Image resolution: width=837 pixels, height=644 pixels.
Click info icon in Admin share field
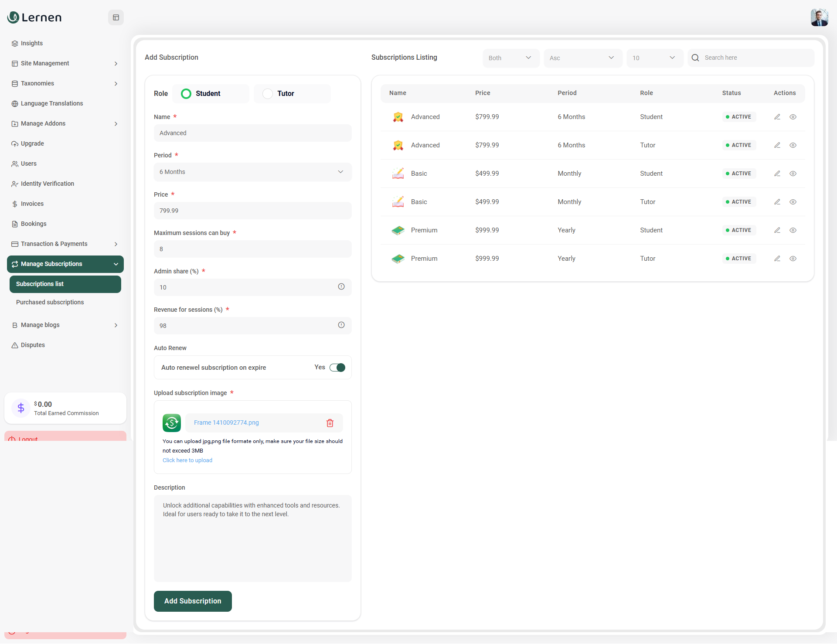coord(341,286)
